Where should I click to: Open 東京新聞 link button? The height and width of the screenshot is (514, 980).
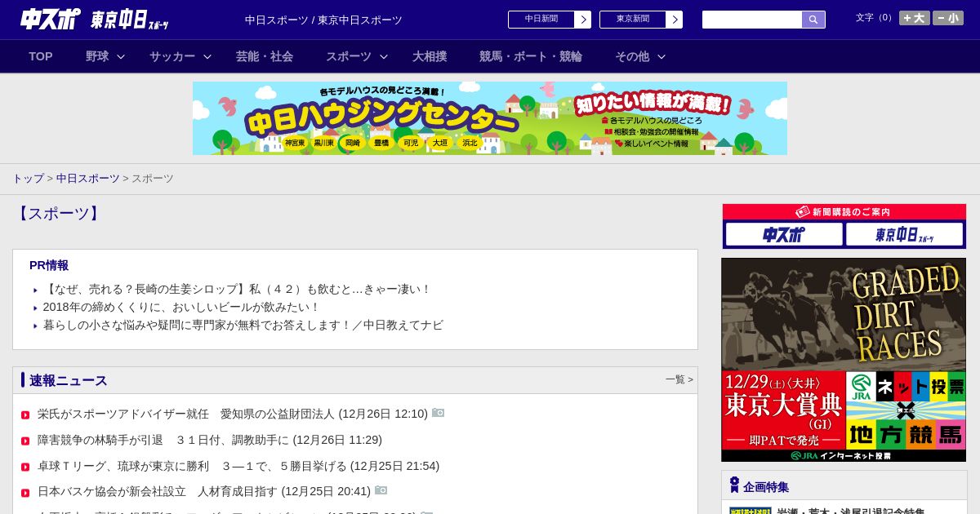pos(641,20)
